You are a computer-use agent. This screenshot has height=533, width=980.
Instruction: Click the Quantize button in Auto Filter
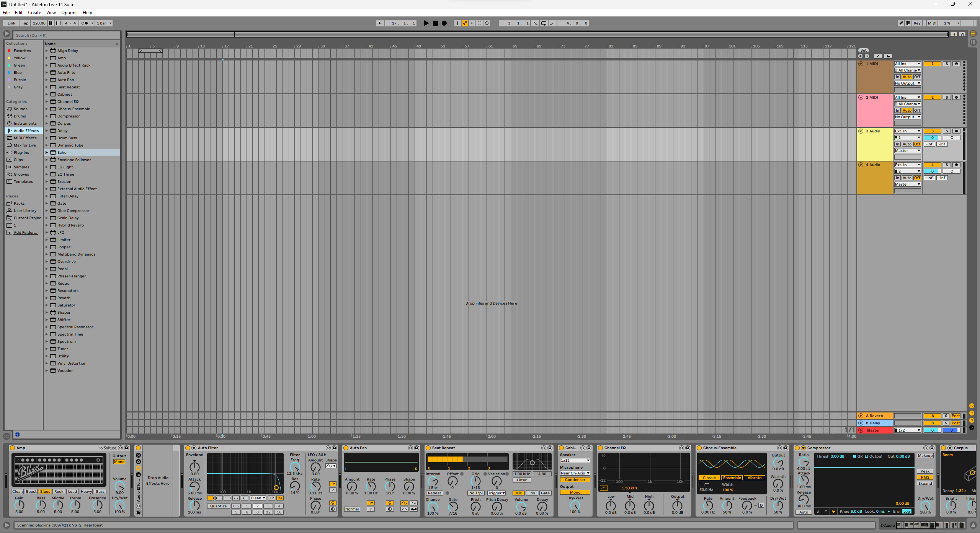(x=219, y=506)
